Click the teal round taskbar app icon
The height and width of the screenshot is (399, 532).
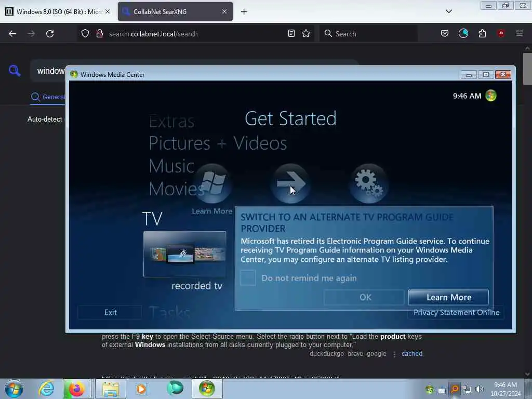[175, 389]
